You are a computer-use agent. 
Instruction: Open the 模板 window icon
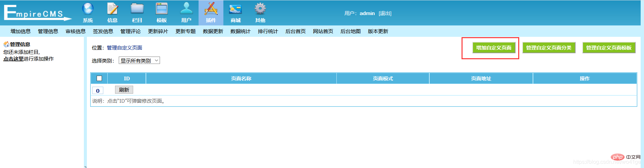162,9
